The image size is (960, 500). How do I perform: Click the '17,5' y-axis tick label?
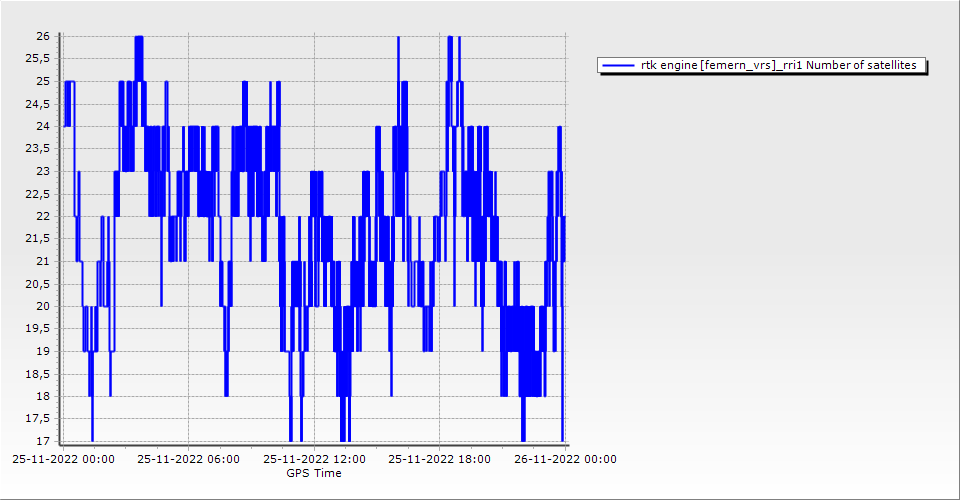39,419
